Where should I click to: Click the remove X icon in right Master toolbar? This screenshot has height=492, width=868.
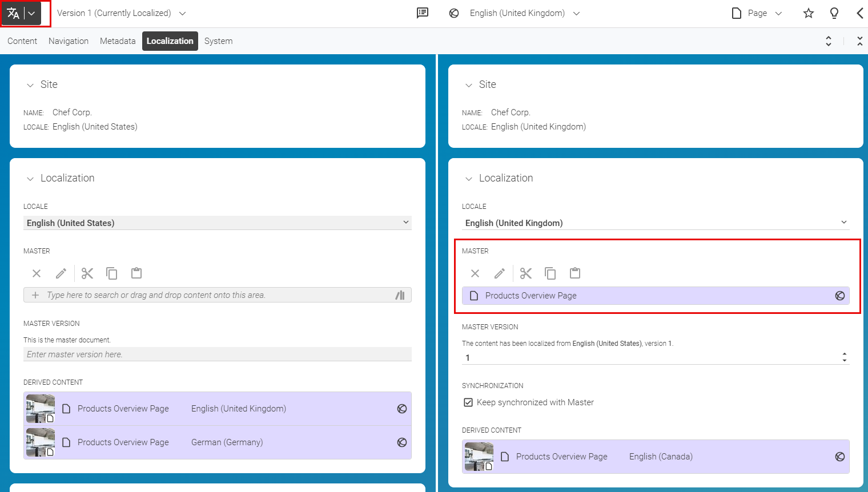[x=475, y=273]
